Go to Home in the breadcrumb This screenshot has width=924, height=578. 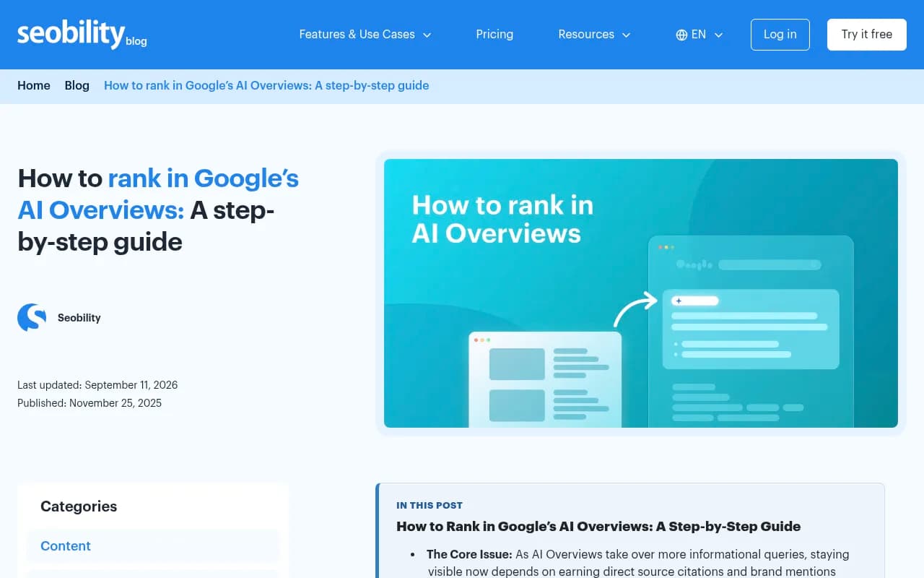[x=34, y=85]
